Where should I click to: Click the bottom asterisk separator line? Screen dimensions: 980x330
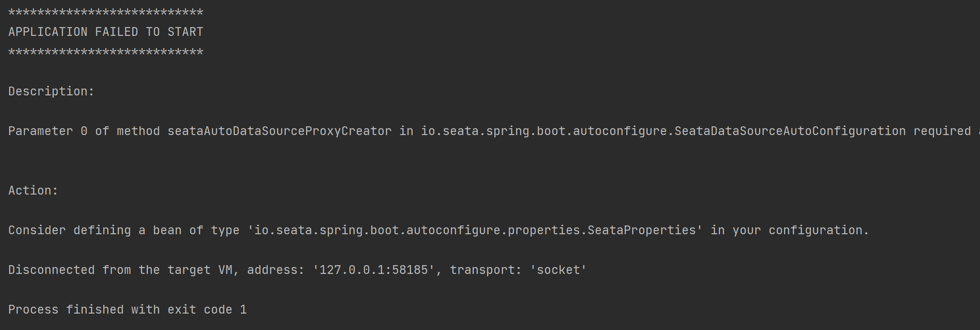pyautogui.click(x=106, y=53)
